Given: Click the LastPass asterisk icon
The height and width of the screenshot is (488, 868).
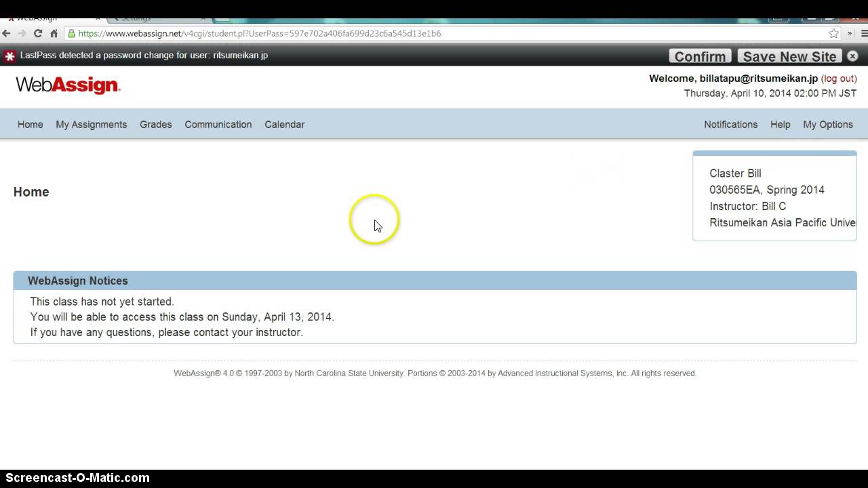Looking at the screenshot, I should pyautogui.click(x=9, y=56).
